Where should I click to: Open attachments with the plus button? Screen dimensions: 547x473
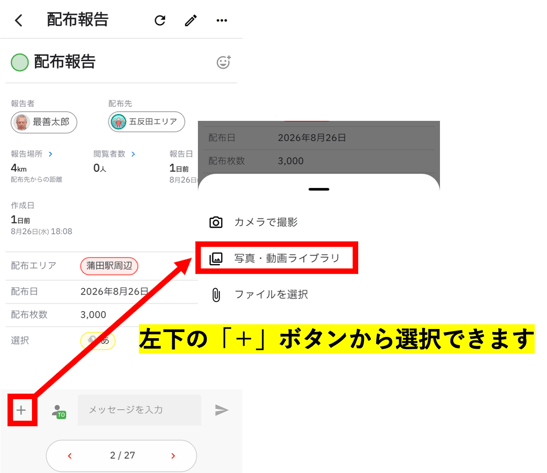[x=21, y=410]
